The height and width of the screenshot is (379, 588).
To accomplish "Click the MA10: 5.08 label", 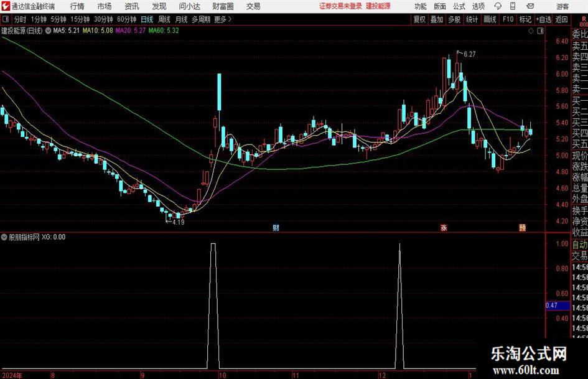I will click(x=98, y=30).
